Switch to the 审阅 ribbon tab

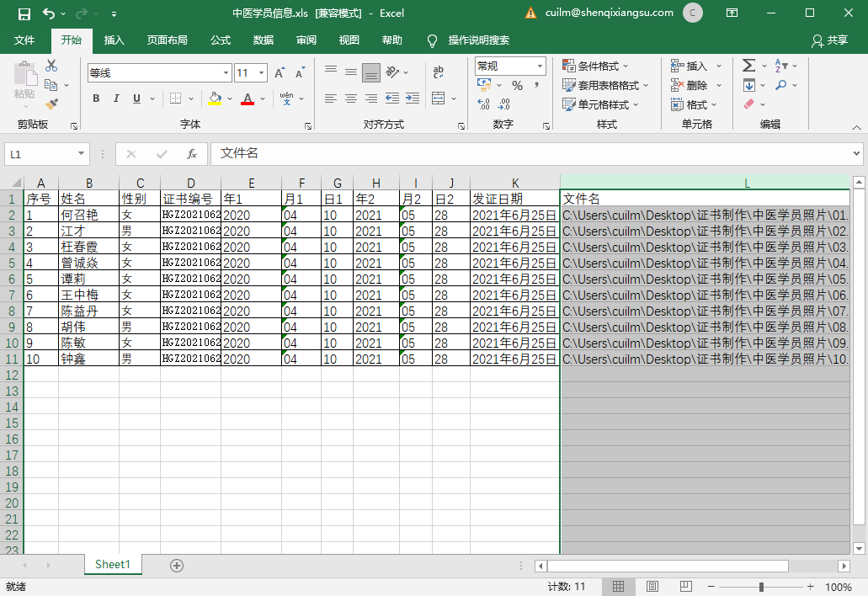click(x=306, y=40)
